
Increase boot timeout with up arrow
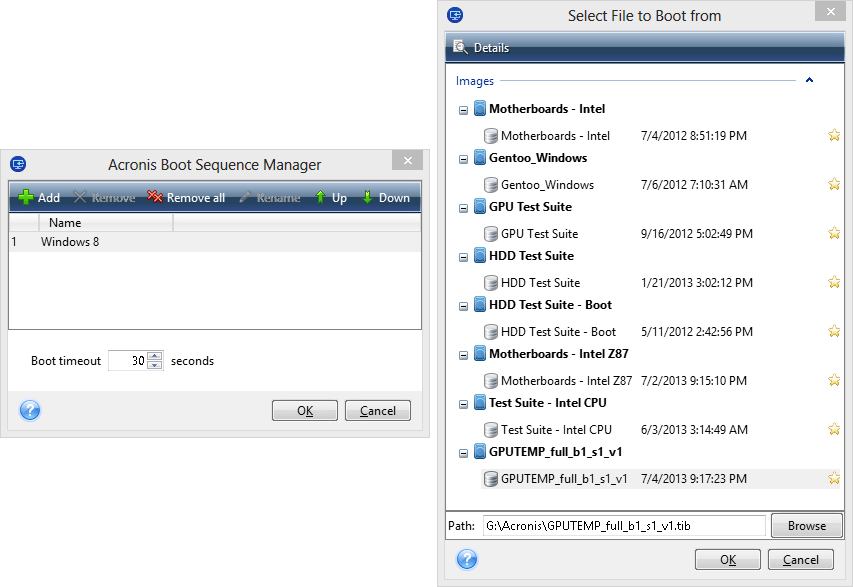pyautogui.click(x=155, y=356)
